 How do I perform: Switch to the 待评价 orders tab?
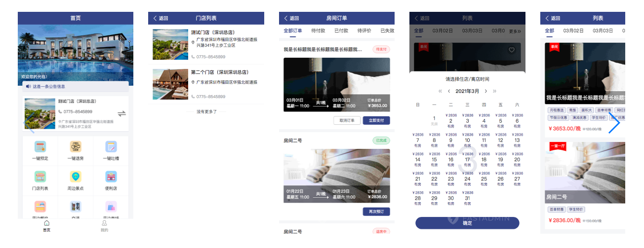point(364,31)
